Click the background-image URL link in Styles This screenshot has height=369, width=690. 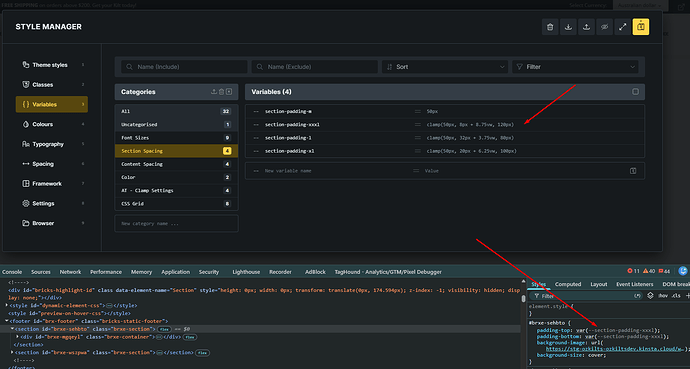(x=614, y=349)
